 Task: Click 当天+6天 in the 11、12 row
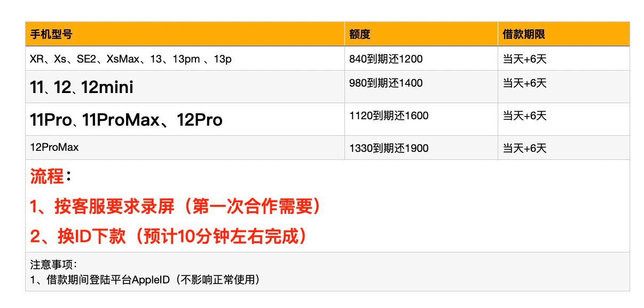pos(524,83)
